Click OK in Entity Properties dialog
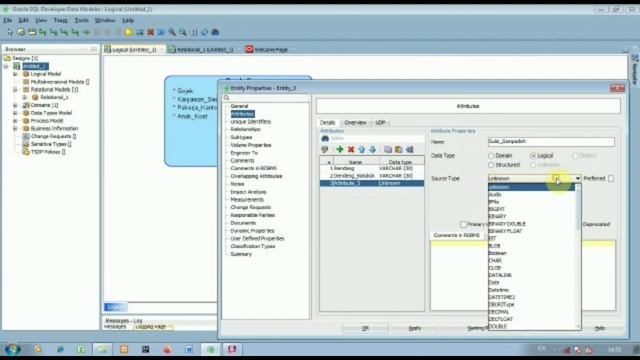 [365, 328]
